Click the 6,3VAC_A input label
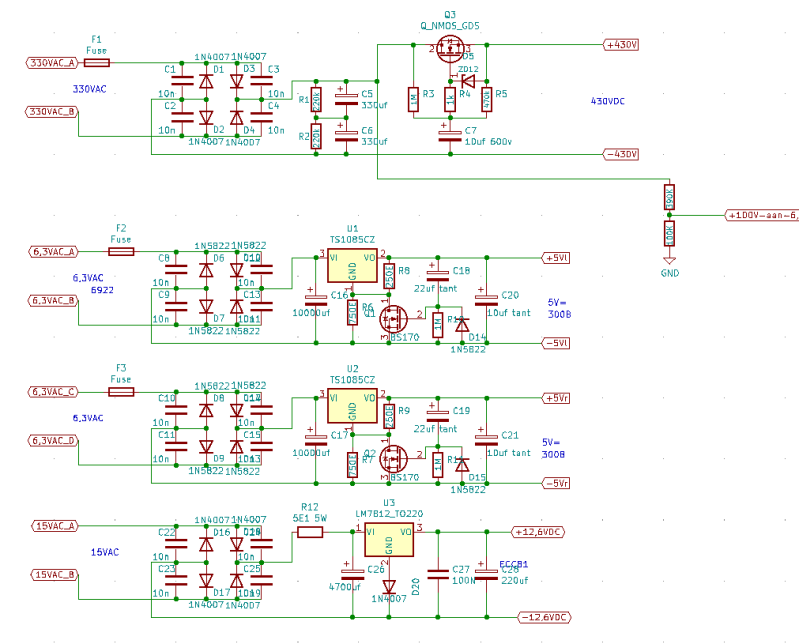 (x=54, y=252)
